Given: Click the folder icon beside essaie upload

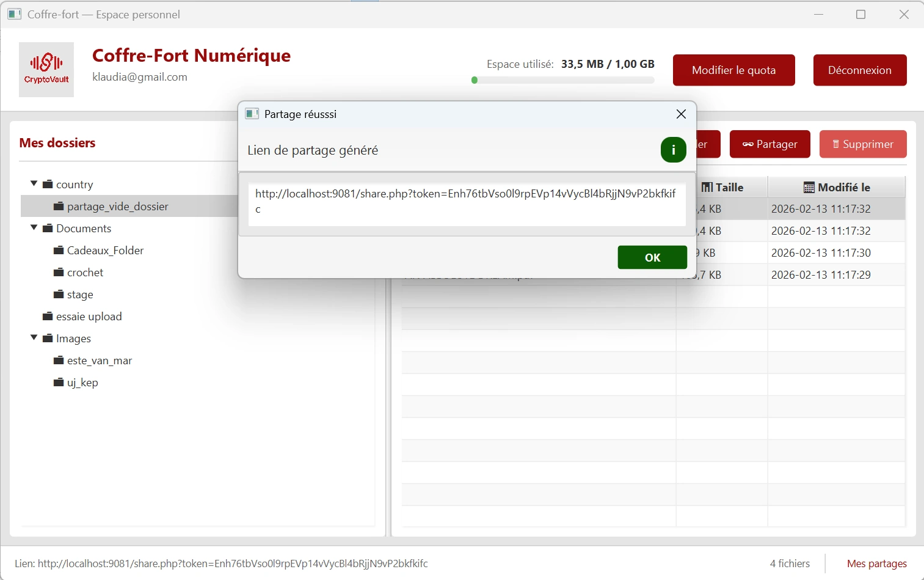Looking at the screenshot, I should [x=48, y=317].
